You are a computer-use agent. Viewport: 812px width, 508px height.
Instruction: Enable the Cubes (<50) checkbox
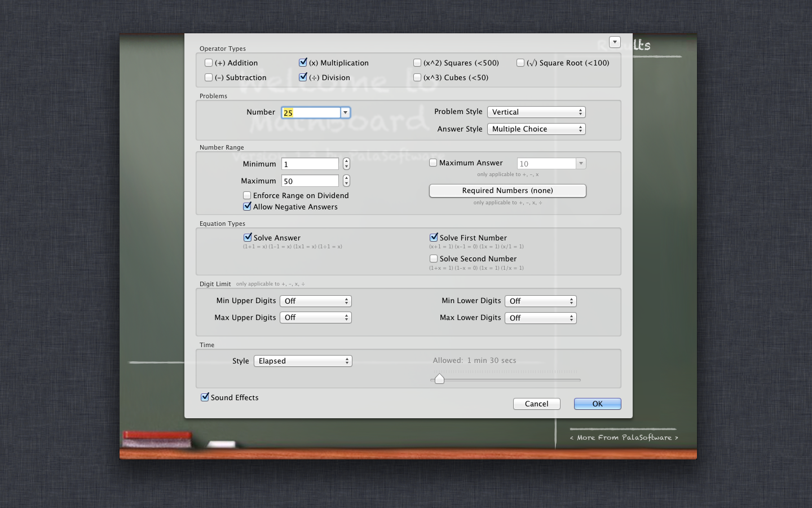click(x=417, y=77)
